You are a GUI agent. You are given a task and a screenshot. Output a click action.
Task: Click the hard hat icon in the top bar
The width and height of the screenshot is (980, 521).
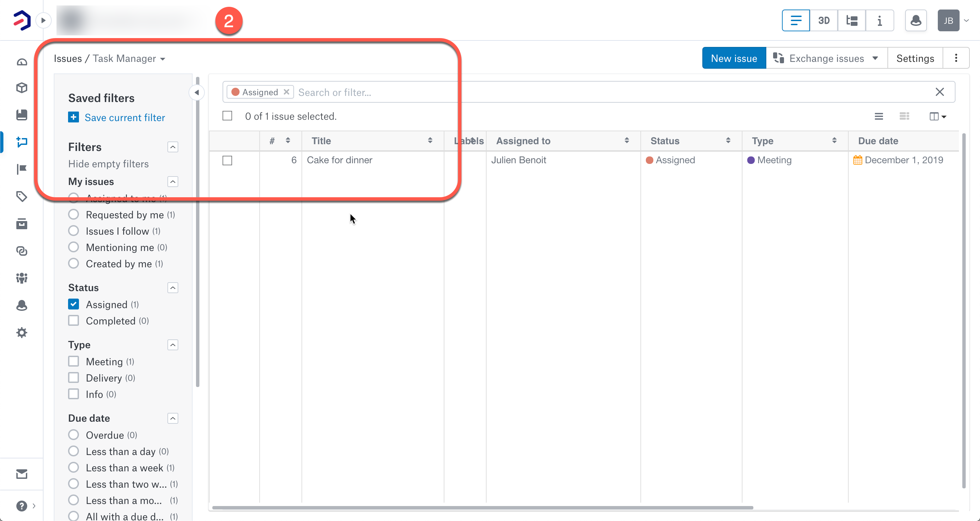916,20
